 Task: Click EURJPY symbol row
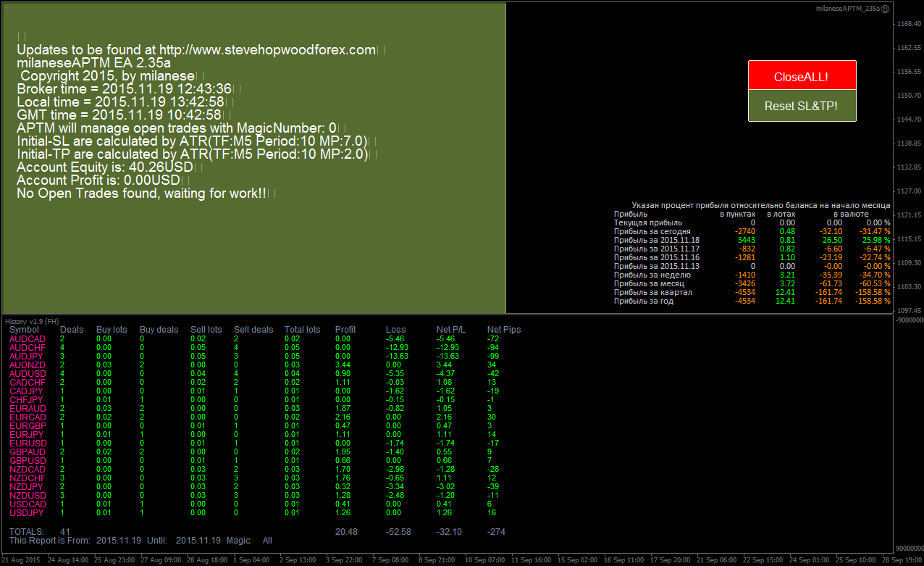[26, 435]
